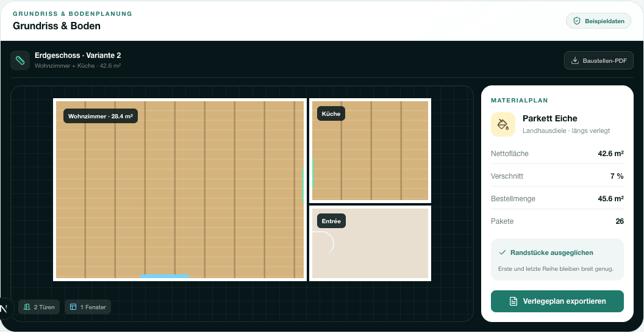Download the Baustellen-PDF
Screen dimensions: 644x333
(599, 61)
